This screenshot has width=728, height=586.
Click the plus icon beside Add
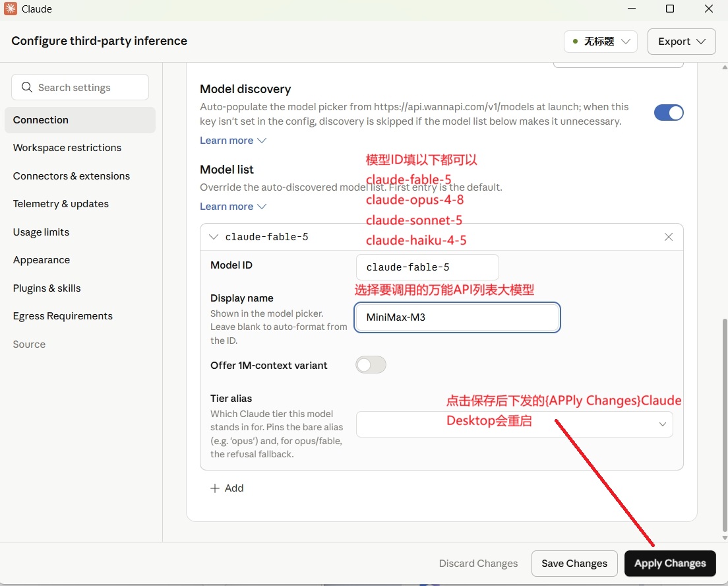click(214, 488)
